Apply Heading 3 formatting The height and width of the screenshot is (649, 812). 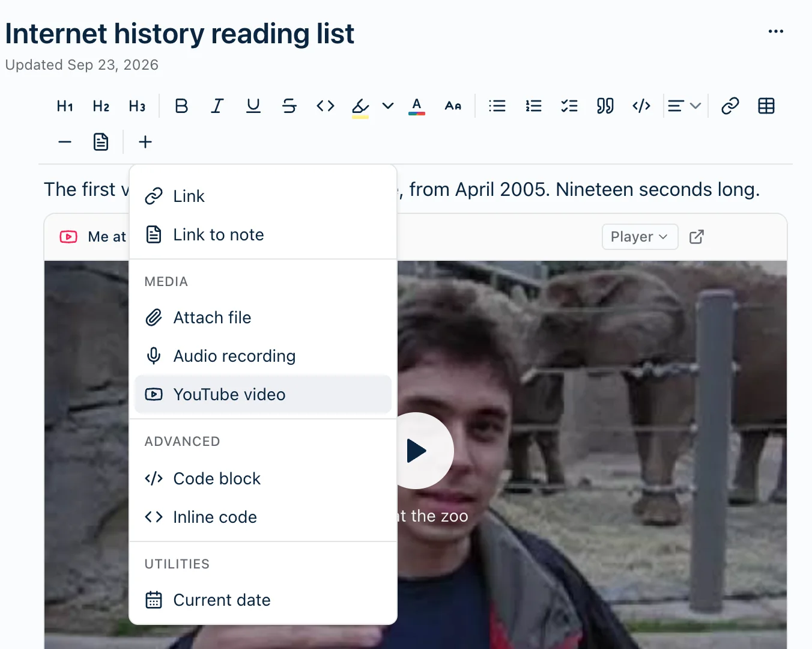tap(137, 106)
